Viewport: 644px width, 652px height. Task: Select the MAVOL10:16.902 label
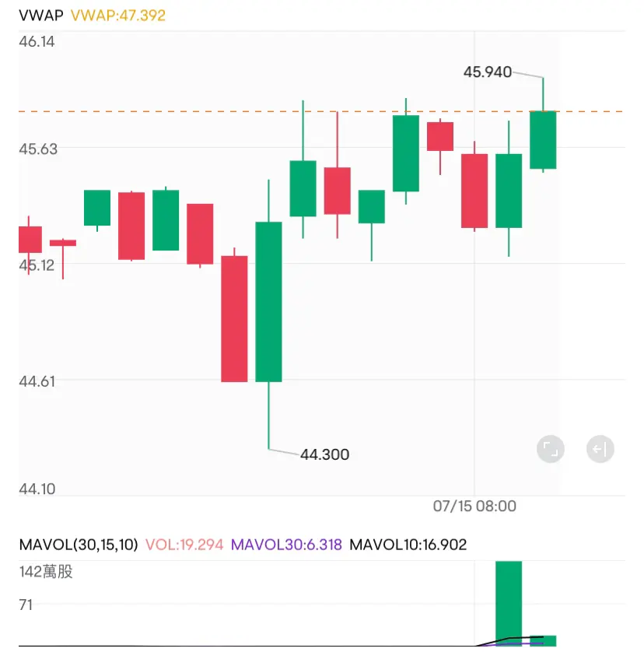408,545
